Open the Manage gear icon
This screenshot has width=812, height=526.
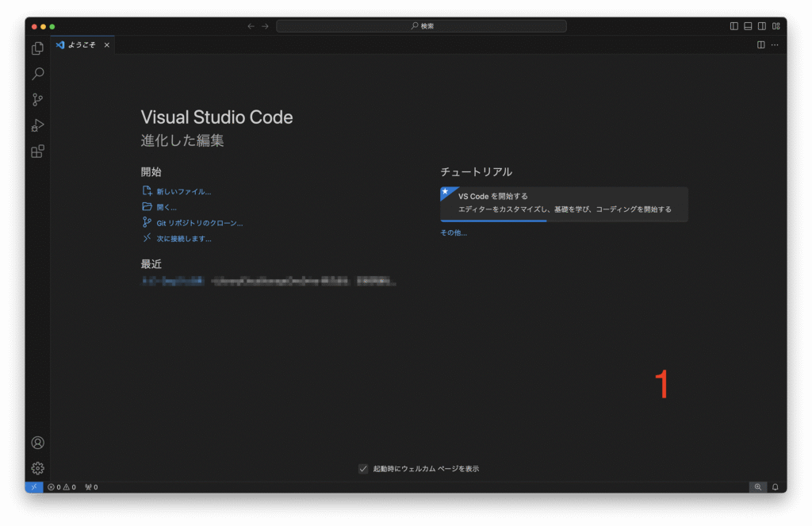[x=38, y=468]
